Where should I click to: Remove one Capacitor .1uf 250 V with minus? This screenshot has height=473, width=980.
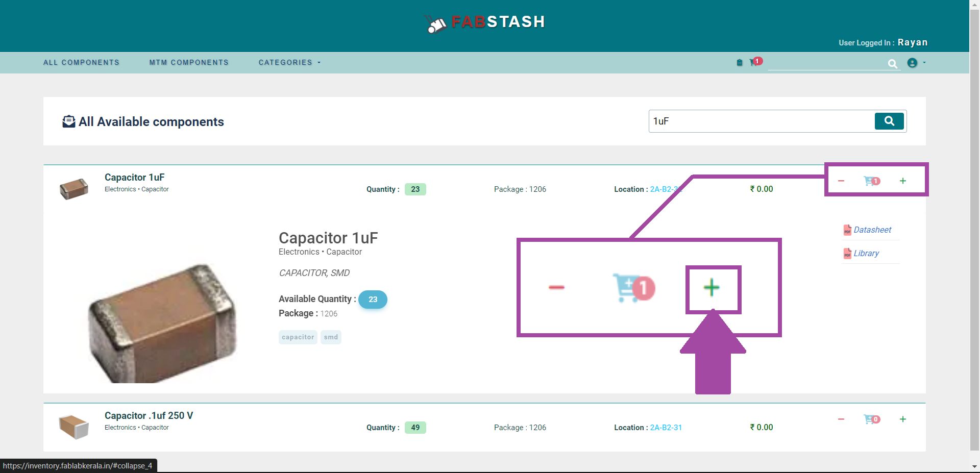[841, 419]
